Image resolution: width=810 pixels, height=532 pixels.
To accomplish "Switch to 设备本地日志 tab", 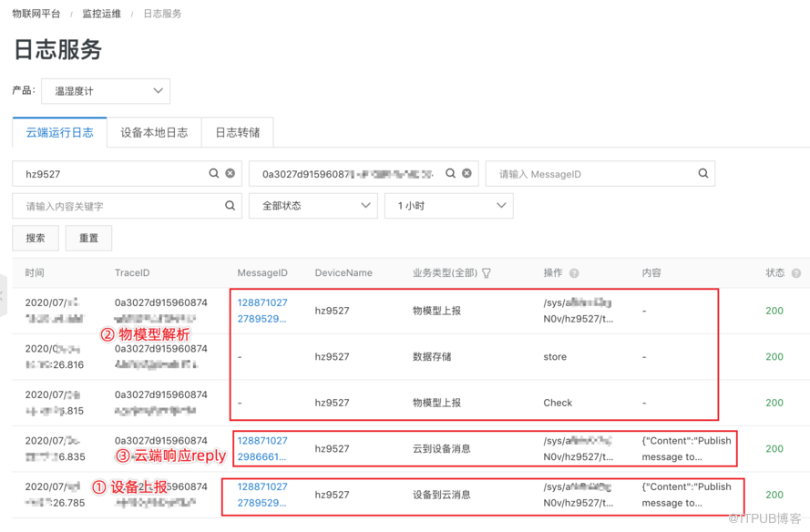I will [x=154, y=133].
